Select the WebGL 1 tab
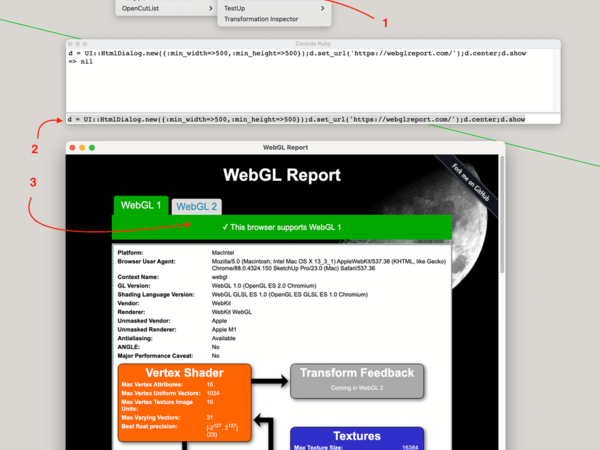This screenshot has height=450, width=600. pos(141,205)
